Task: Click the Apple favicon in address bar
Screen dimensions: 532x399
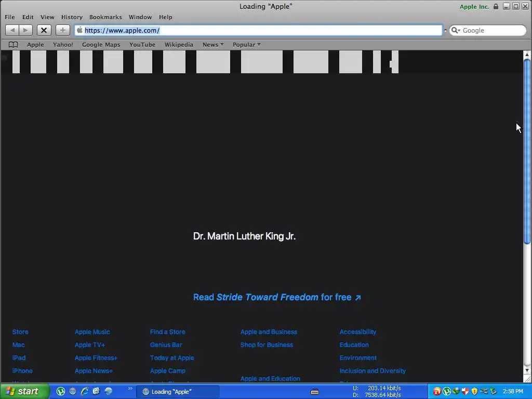Action: coord(79,30)
